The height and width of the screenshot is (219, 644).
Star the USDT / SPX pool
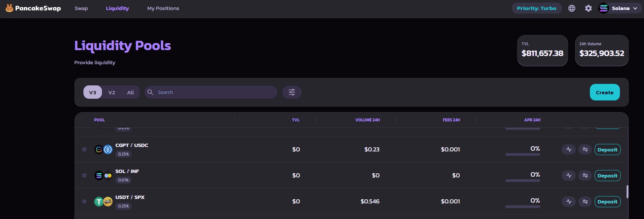[85, 201]
